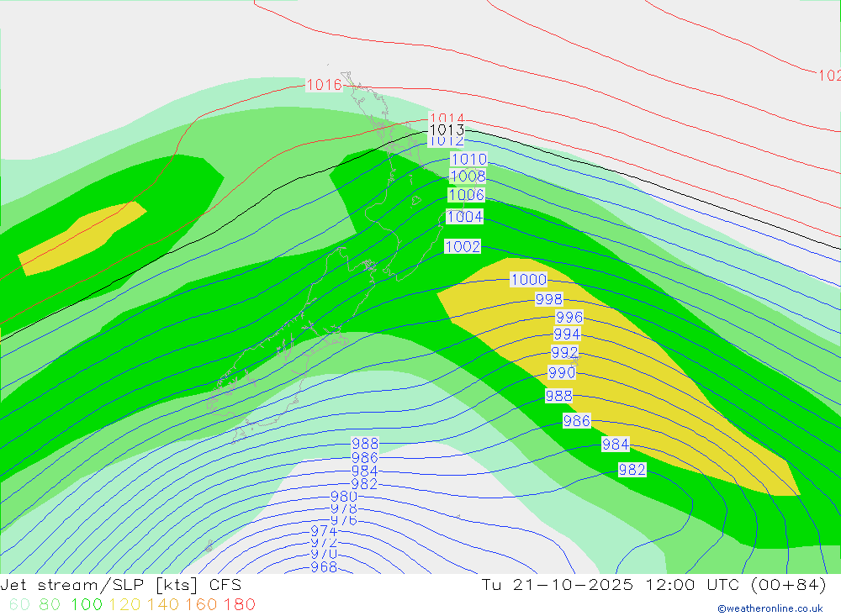Screen dimensions: 841x616
Task: Select the 996 isobar label
Action: pos(569,317)
